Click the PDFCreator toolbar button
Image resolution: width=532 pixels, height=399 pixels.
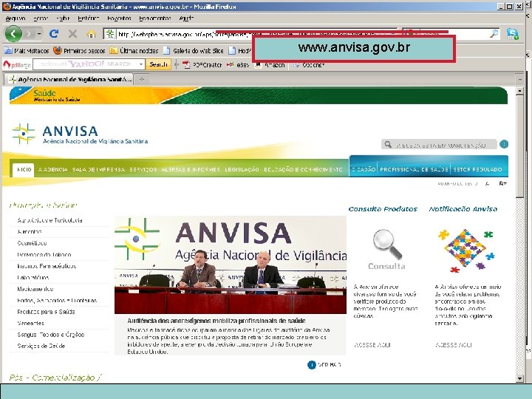(202, 64)
